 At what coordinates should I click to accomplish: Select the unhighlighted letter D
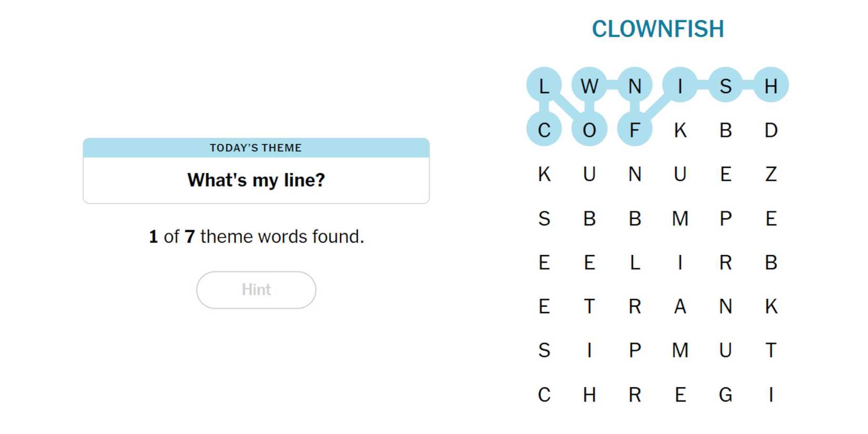[x=771, y=130]
